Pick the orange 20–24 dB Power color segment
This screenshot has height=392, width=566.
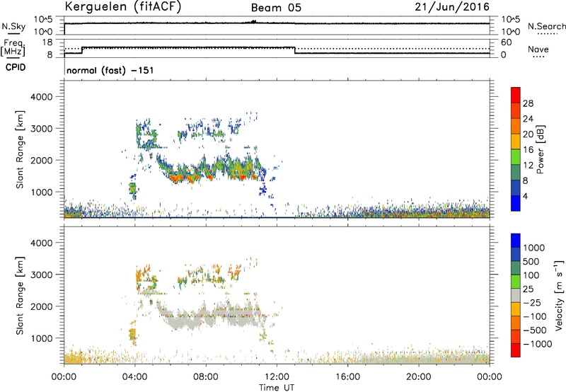click(x=516, y=126)
